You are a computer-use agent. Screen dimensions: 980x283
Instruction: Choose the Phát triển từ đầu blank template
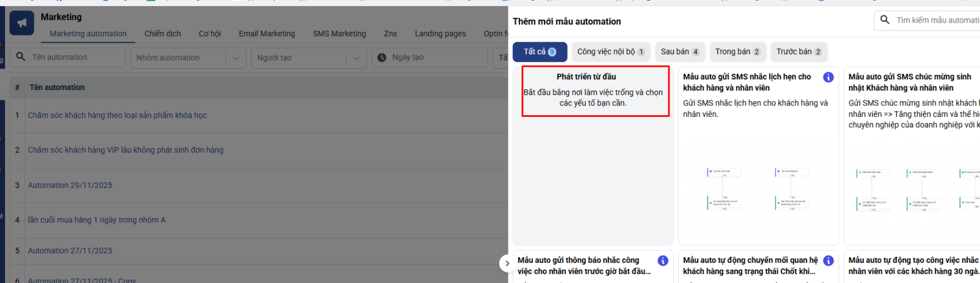point(594,91)
